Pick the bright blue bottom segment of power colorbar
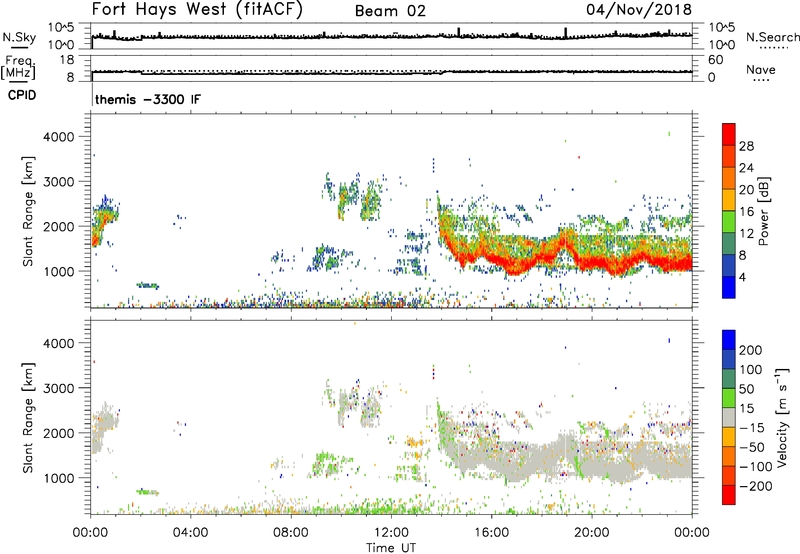Screen dimensions: 800x554 (x=729, y=287)
